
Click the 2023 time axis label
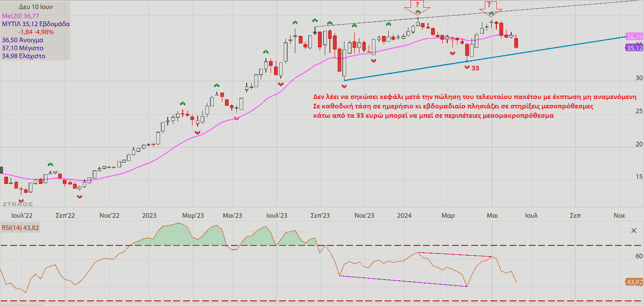pyautogui.click(x=149, y=216)
